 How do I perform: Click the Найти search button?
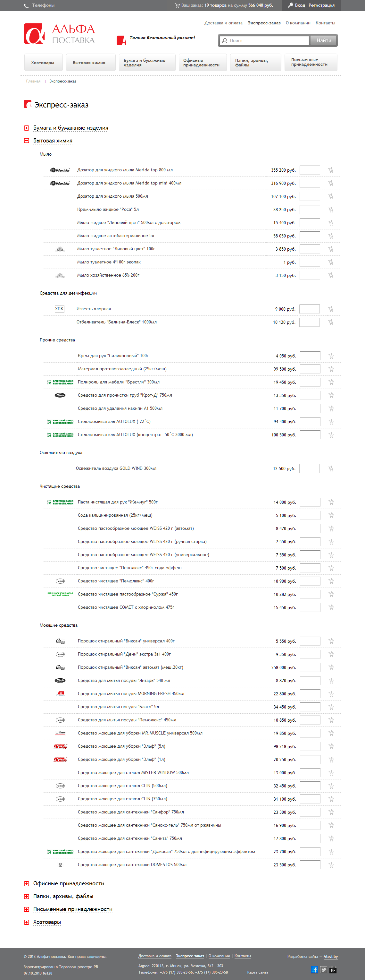pos(324,40)
